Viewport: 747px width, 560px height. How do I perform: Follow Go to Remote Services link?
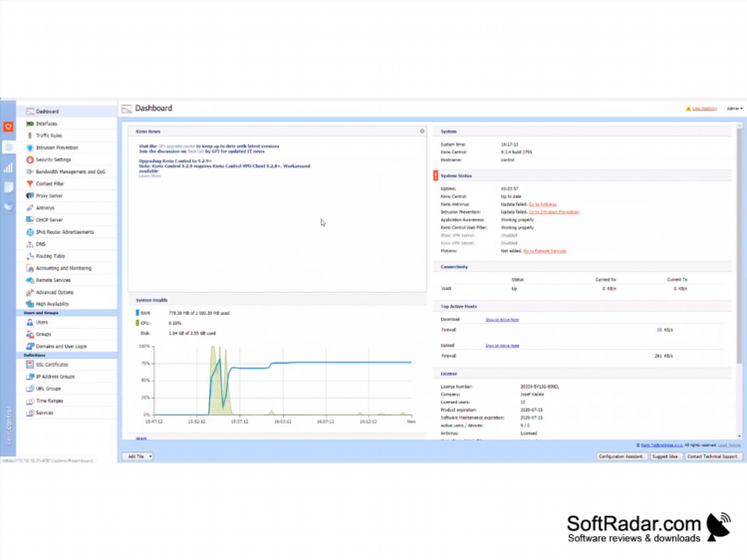tap(545, 251)
